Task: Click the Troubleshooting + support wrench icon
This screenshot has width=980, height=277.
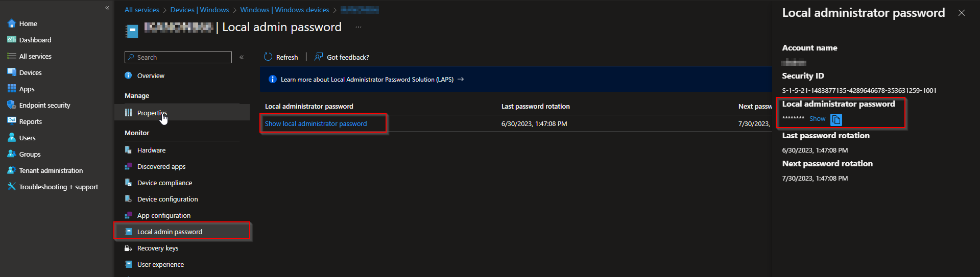Action: click(12, 187)
